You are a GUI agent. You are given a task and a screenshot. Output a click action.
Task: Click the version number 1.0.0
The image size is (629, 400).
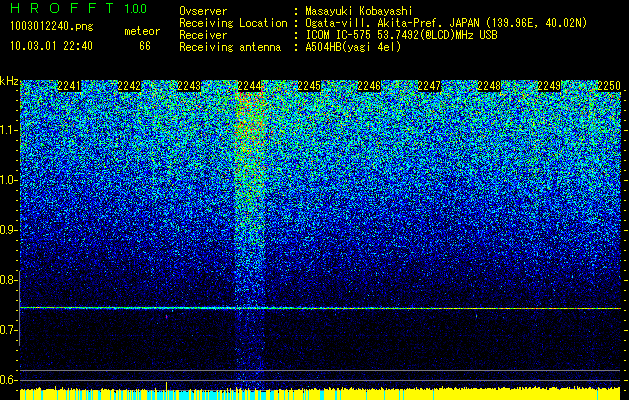pos(135,8)
